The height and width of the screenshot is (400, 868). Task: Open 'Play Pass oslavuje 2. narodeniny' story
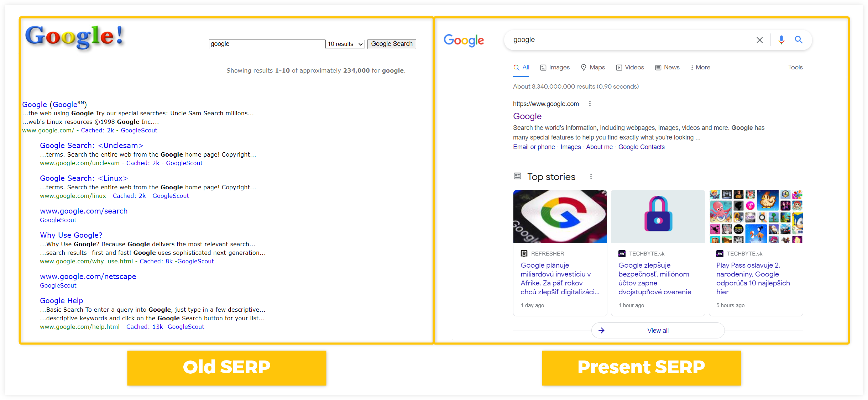753,279
